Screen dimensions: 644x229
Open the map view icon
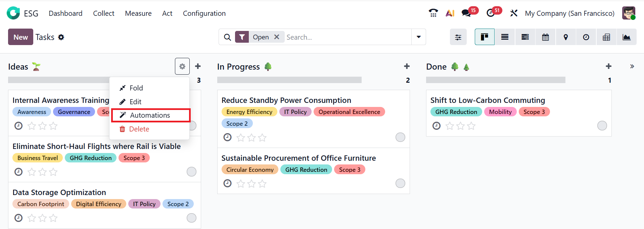click(566, 37)
